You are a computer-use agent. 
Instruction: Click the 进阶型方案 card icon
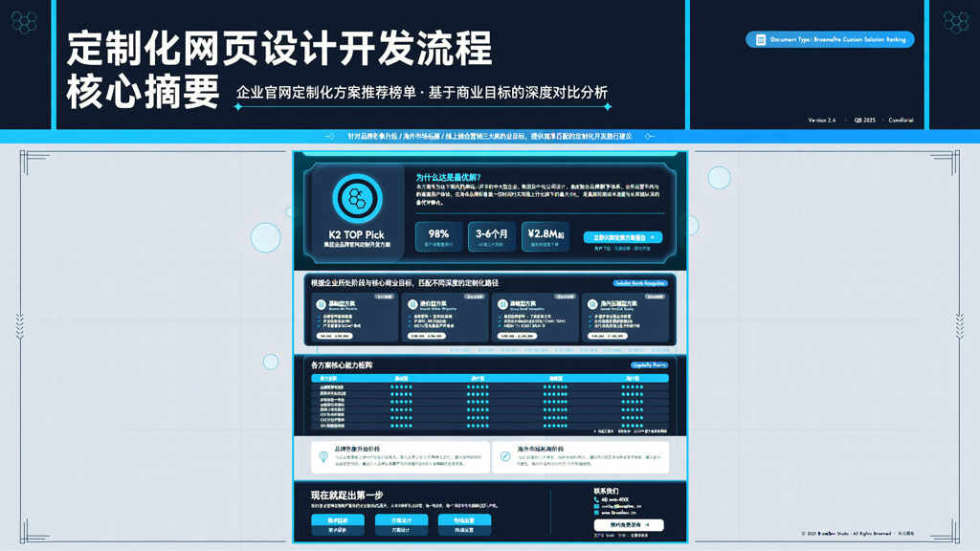click(x=412, y=305)
